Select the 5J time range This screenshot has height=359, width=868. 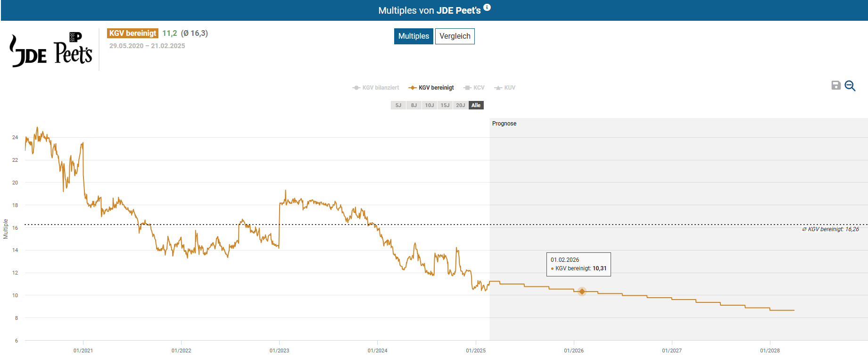(x=398, y=105)
